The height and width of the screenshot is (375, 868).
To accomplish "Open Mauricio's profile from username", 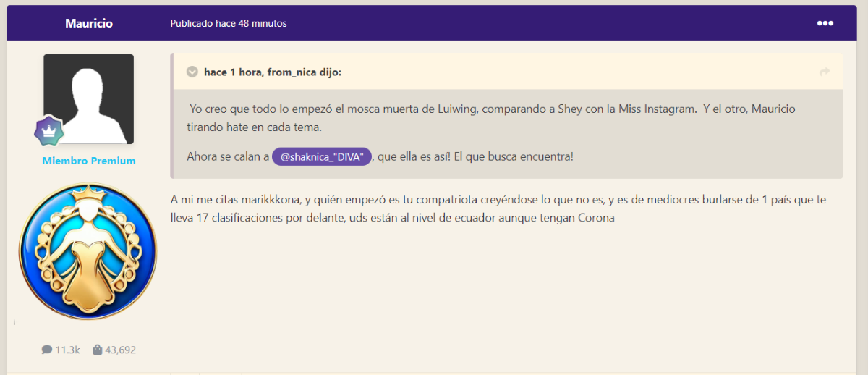I will 88,23.
